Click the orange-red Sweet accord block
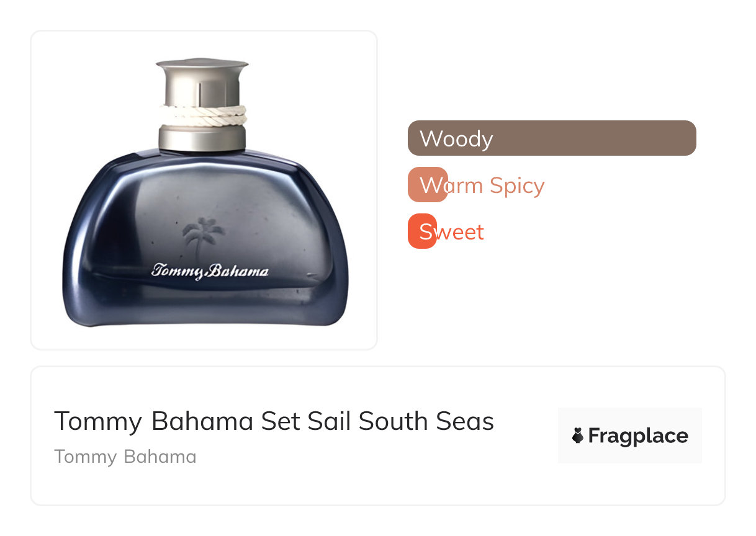Image resolution: width=756 pixels, height=536 pixels. (422, 231)
